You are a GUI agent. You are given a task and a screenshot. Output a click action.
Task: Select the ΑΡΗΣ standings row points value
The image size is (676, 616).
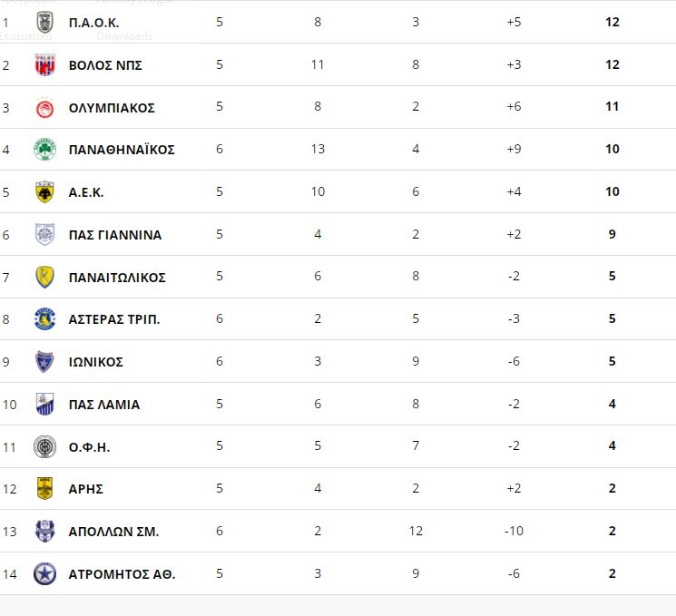pyautogui.click(x=612, y=489)
